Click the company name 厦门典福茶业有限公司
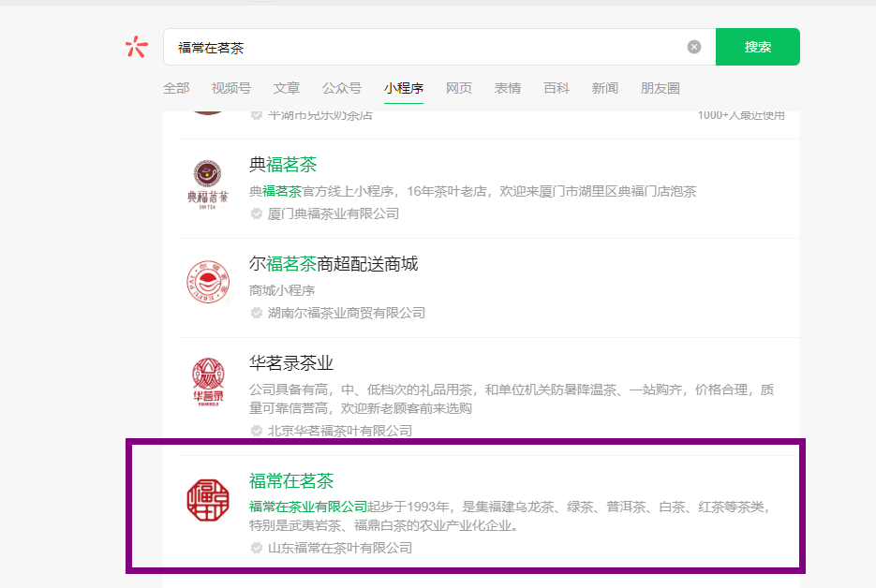Screen dimensions: 876x588 (x=333, y=213)
